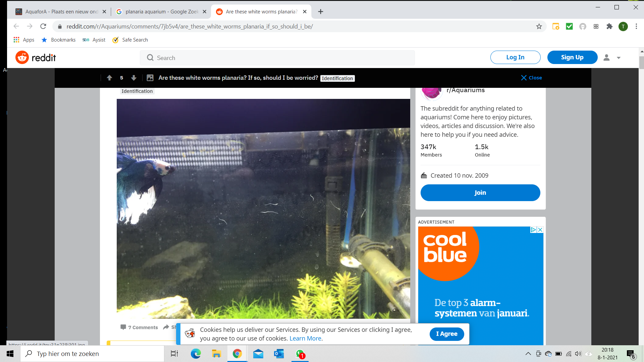Open the Chrome extensions puzzle icon
644x362 pixels.
coord(609,26)
